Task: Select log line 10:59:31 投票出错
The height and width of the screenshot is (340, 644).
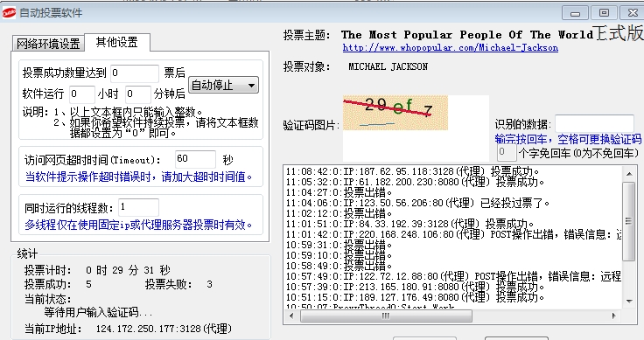Action: pyautogui.click(x=339, y=246)
